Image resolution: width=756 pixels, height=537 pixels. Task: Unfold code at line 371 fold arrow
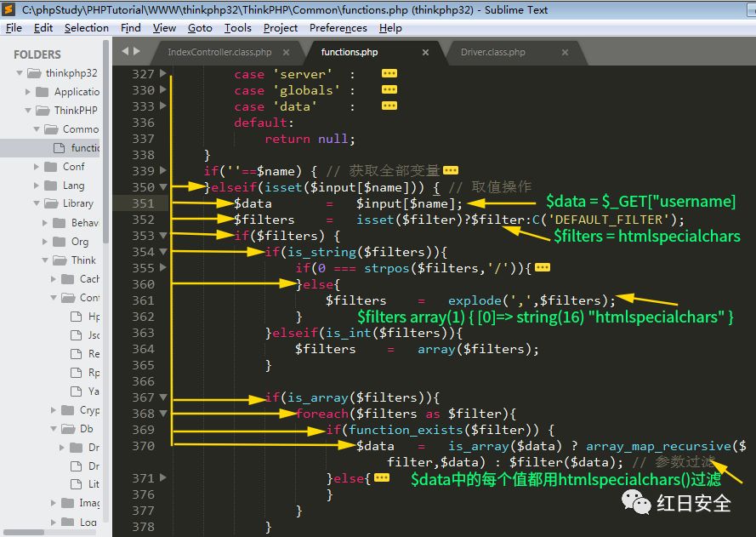[163, 477]
